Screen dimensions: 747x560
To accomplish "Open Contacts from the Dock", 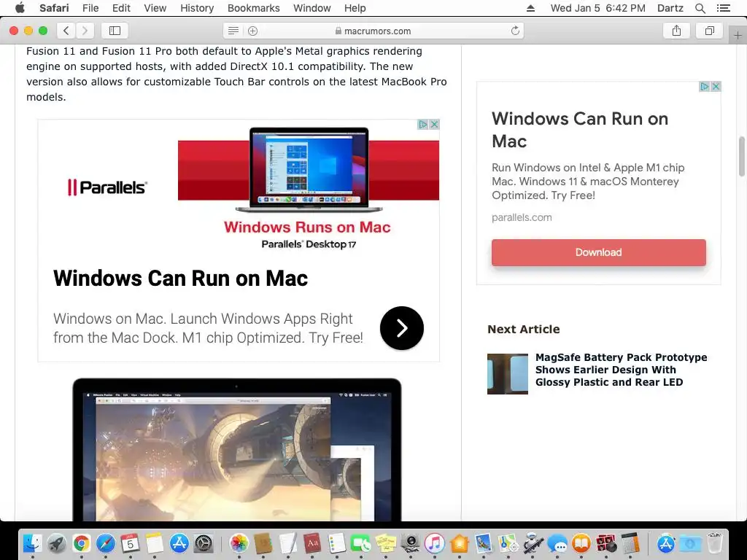I will click(x=263, y=543).
